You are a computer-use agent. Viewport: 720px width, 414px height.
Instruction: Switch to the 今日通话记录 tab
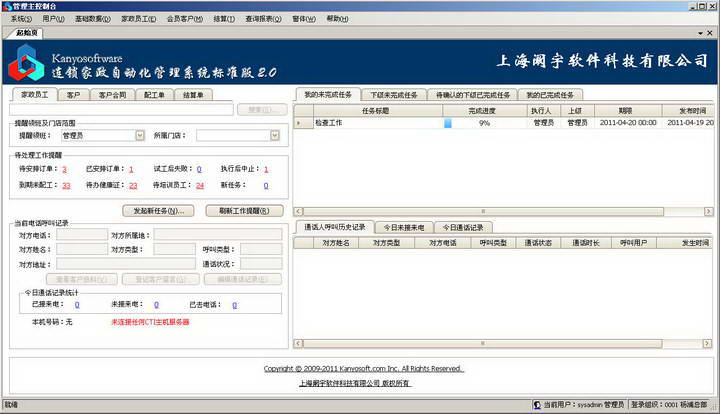(463, 228)
